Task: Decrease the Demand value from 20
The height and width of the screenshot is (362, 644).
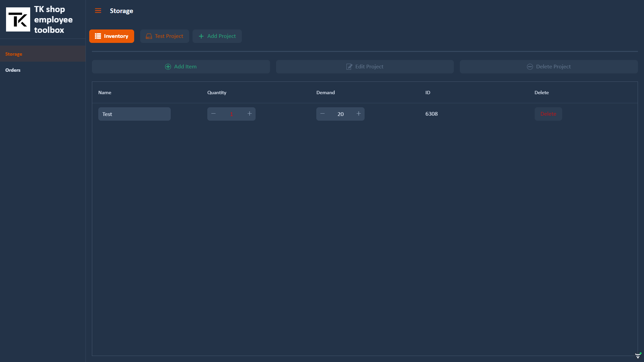Action: point(323,114)
